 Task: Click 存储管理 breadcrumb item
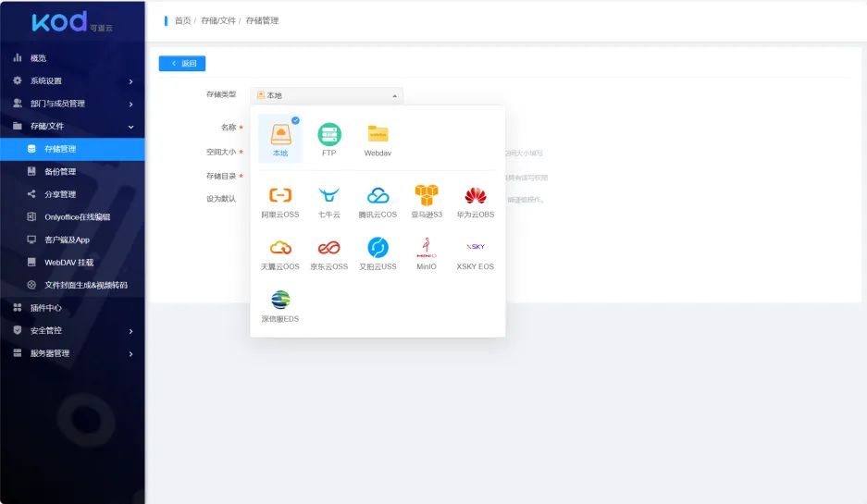point(262,20)
